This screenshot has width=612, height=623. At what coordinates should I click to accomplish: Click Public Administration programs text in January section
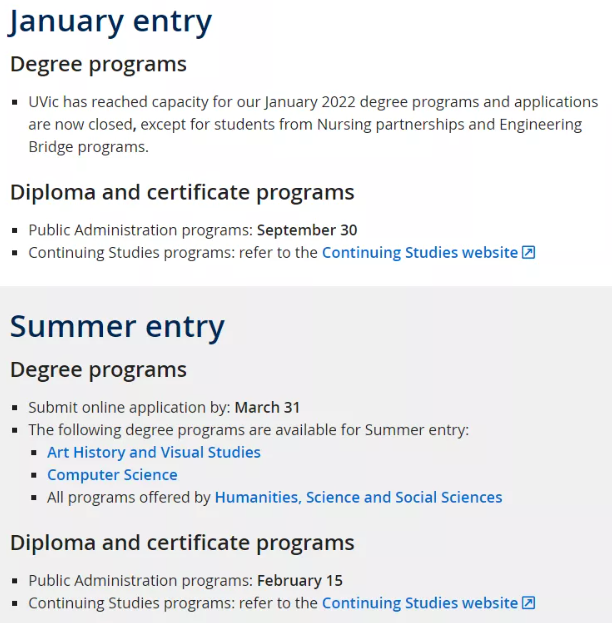[140, 230]
